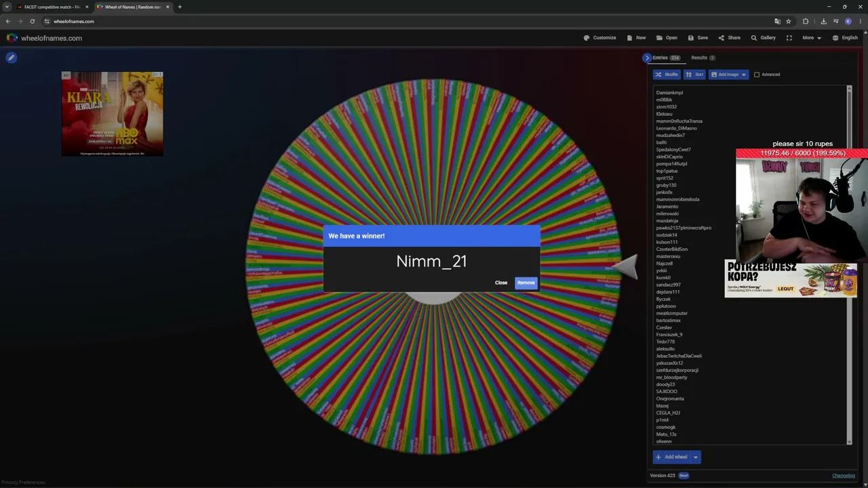Click Open in the top toolbar
Viewport: 868px width, 488px height.
tap(667, 38)
